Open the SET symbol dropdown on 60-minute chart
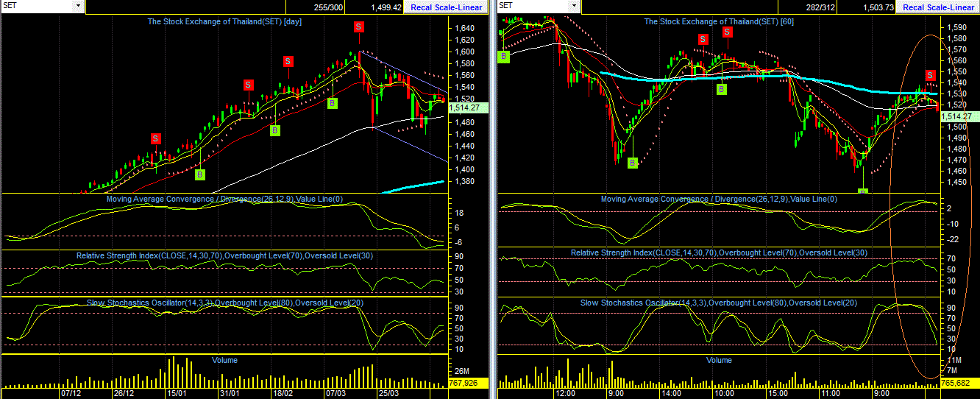The image size is (980, 399). 574,6
